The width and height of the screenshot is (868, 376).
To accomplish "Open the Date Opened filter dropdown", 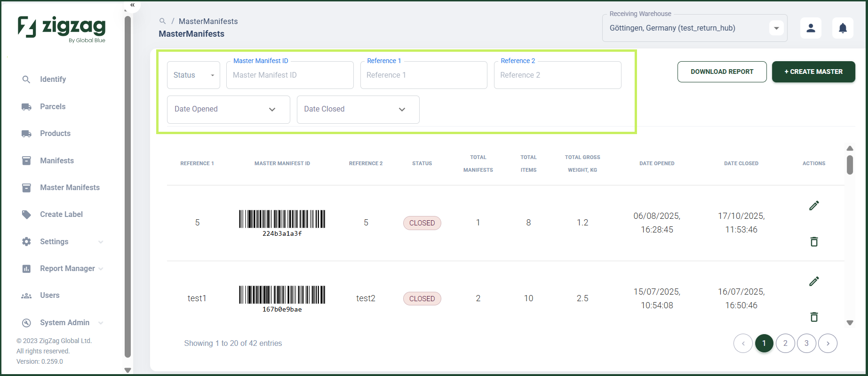I will click(x=229, y=109).
